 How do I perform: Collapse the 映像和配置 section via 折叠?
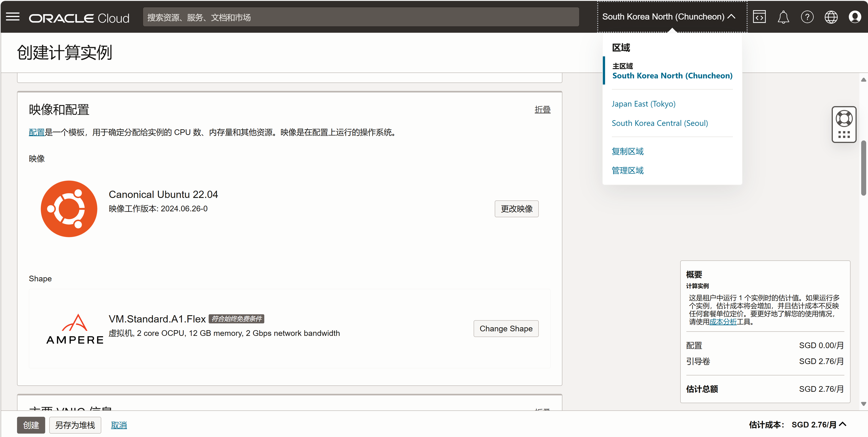542,110
